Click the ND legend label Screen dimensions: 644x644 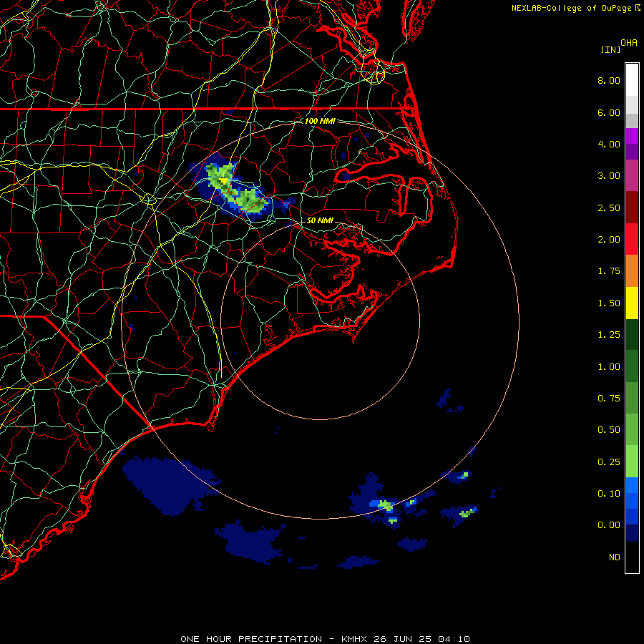(615, 557)
